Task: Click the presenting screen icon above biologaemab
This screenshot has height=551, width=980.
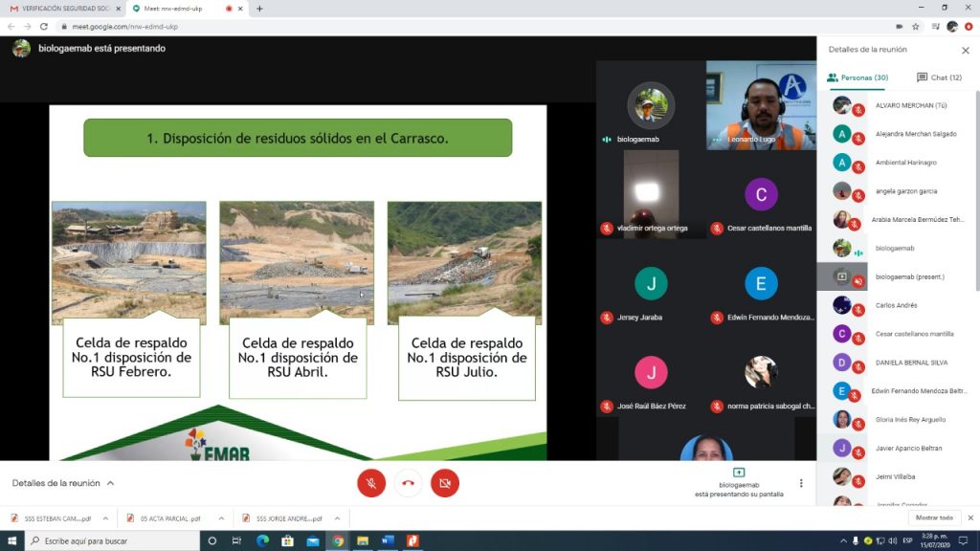Action: click(739, 473)
